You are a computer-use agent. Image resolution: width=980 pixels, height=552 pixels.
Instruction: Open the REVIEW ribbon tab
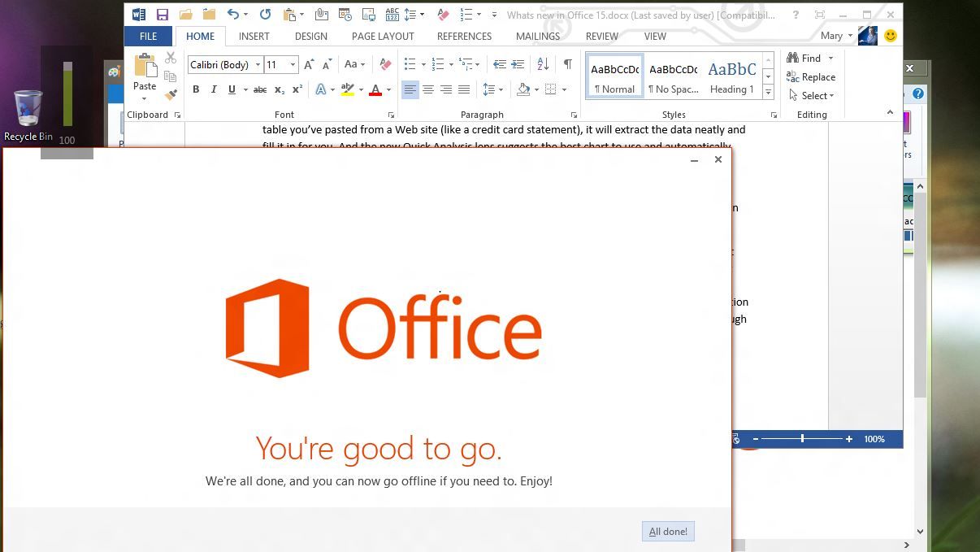coord(601,36)
